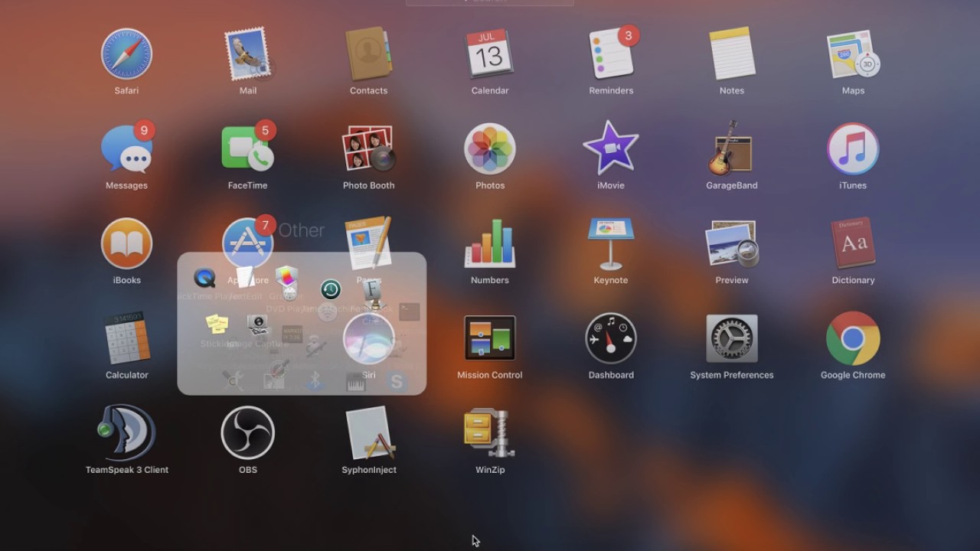Open the Photos app

pos(490,149)
